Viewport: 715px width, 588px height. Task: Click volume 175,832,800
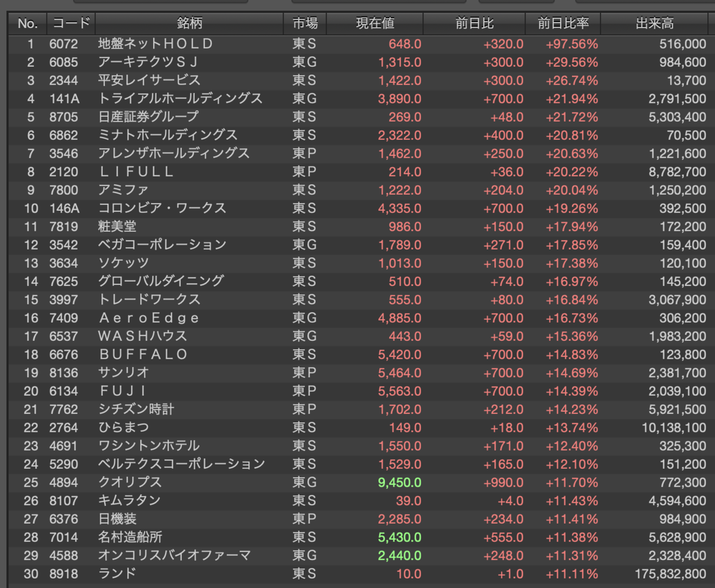tap(670, 574)
